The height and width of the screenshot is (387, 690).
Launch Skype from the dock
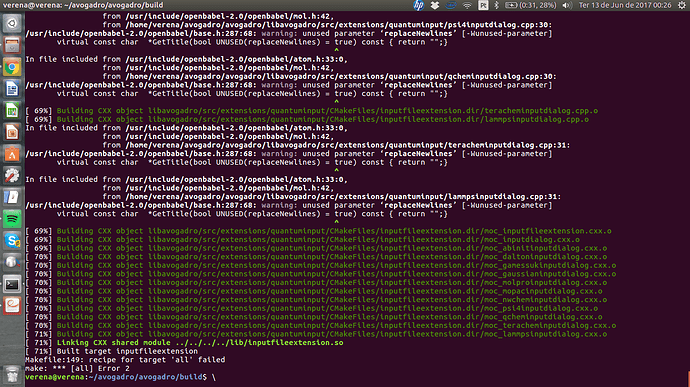[12, 241]
